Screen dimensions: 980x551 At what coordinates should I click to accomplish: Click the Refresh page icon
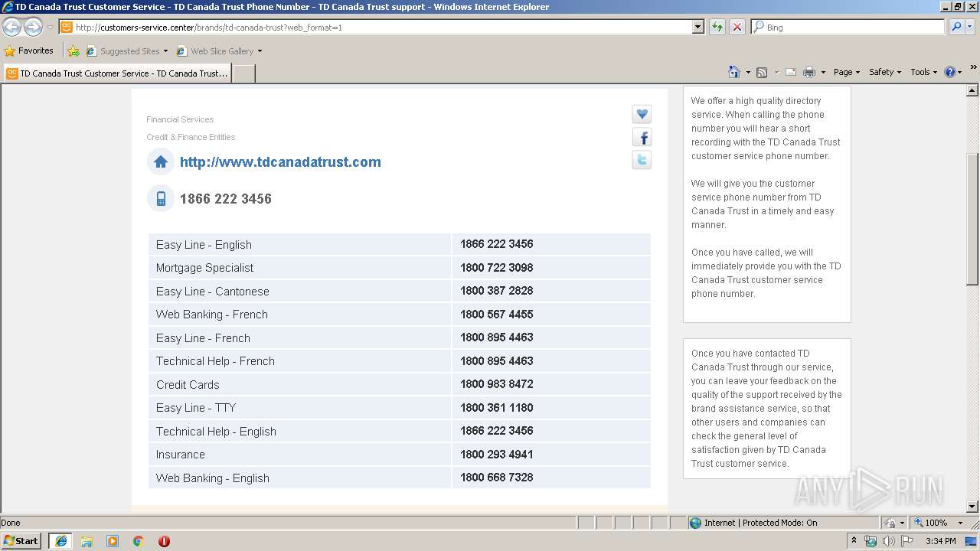[x=717, y=27]
